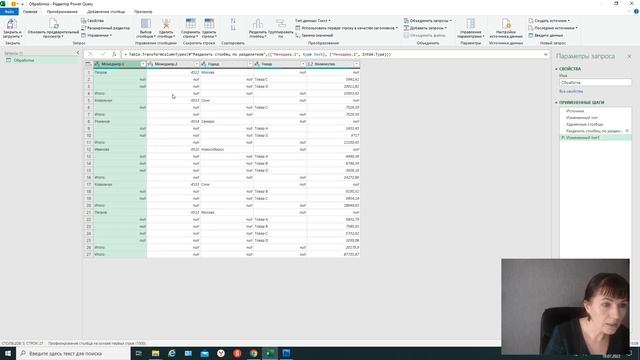Image resolution: width=640 pixels, height=360 pixels.
Task: Open the Manage (Управление) dropdown
Action: [96, 36]
